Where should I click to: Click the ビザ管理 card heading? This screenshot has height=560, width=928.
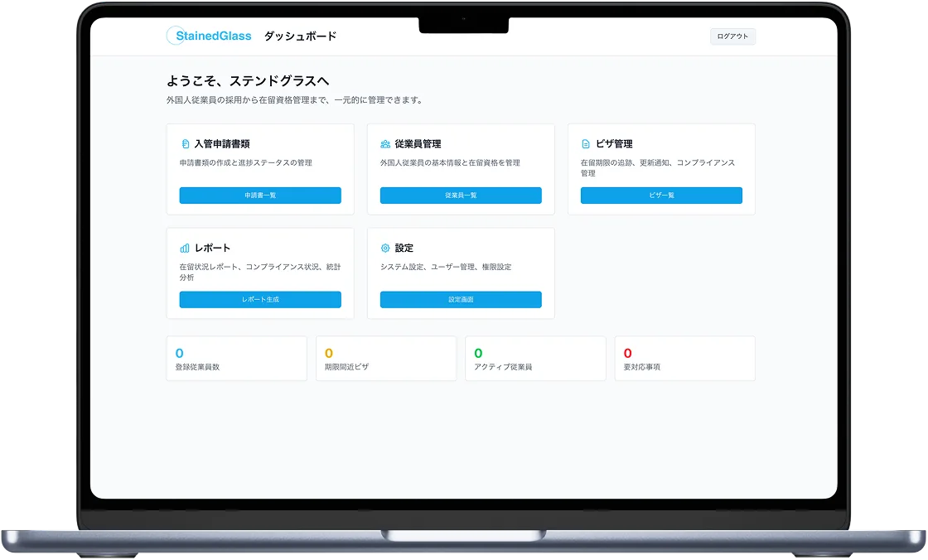[x=614, y=144]
